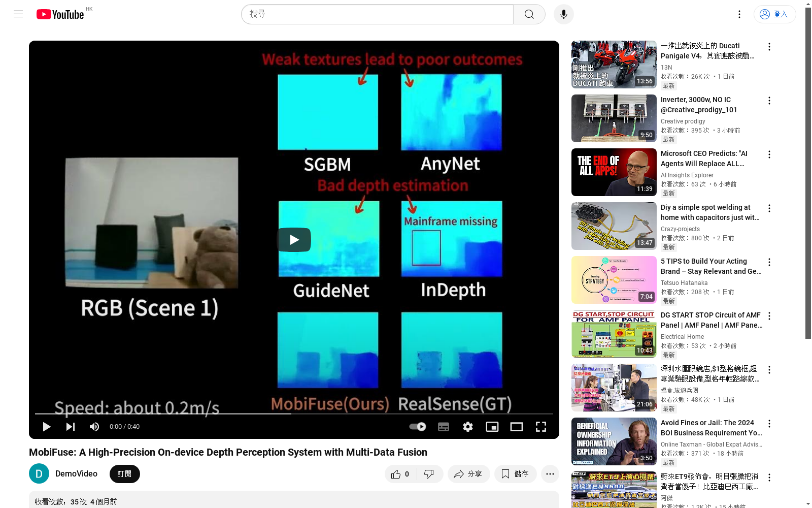Open spot welding video thumbnail

(614, 226)
